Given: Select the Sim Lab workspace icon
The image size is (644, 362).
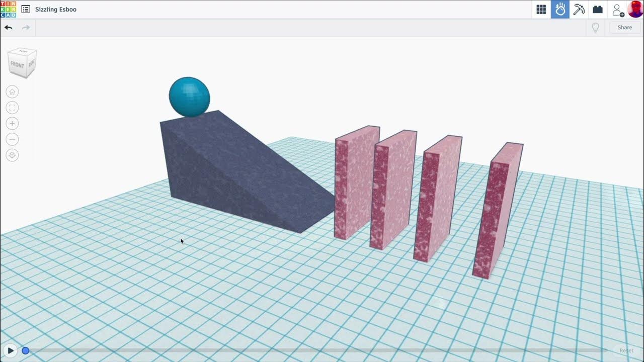Looking at the screenshot, I should [x=560, y=10].
